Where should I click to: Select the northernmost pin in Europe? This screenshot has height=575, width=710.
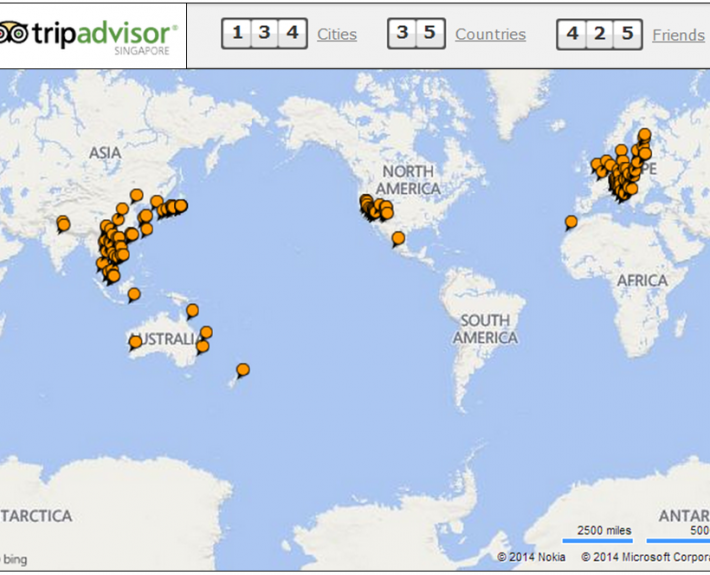pos(644,134)
